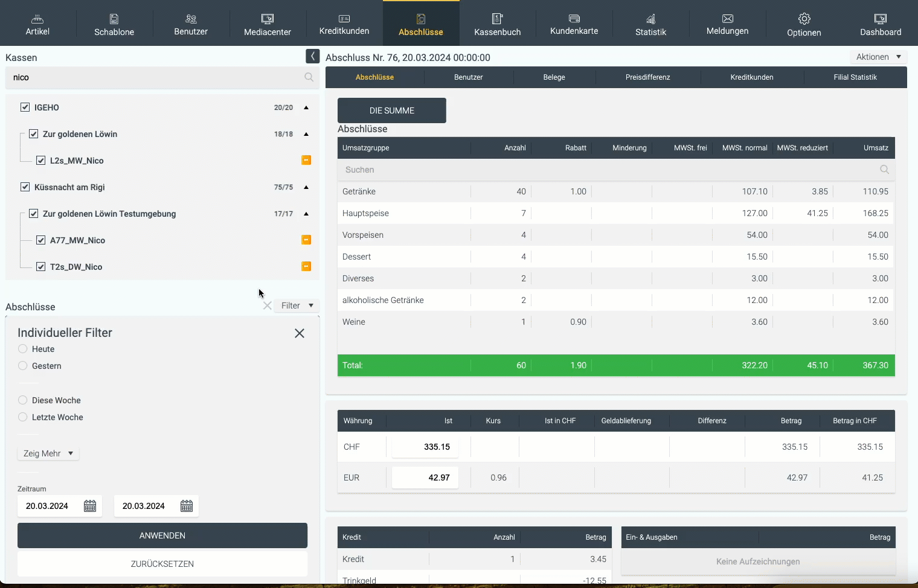Uncheck the A77_MW_Nico checkbox
Viewport: 918px width, 588px height.
tap(40, 240)
